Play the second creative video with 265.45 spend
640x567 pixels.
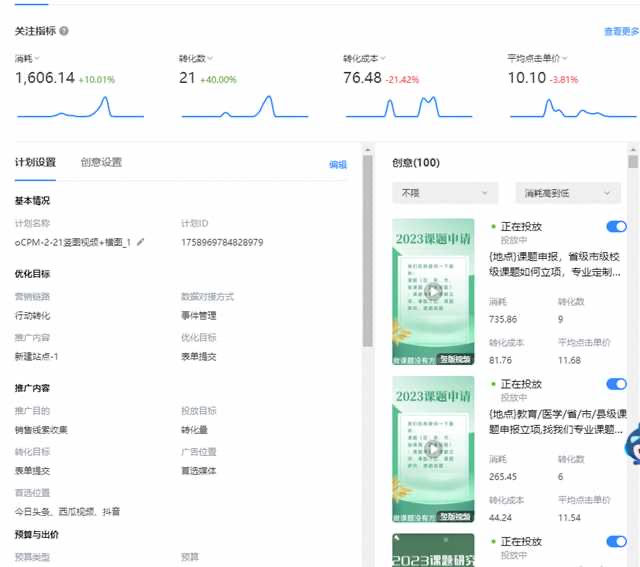pyautogui.click(x=433, y=449)
